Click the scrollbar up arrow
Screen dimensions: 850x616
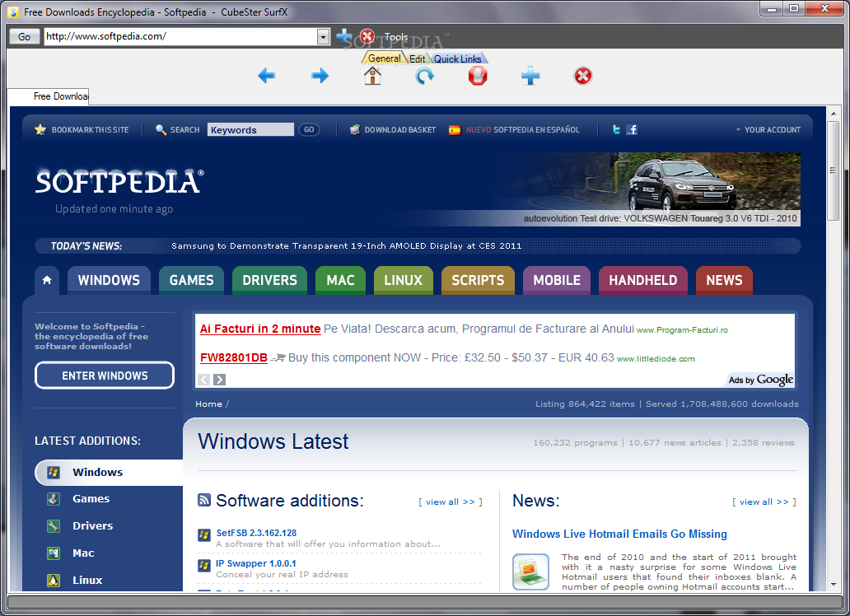click(x=834, y=114)
